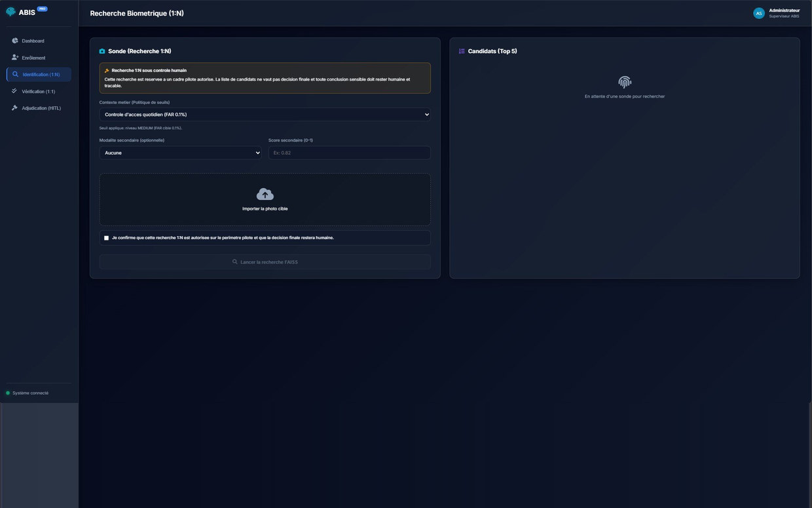This screenshot has width=812, height=508.
Task: Click the Modalite secondaire (optionnelle) label
Action: click(x=132, y=140)
